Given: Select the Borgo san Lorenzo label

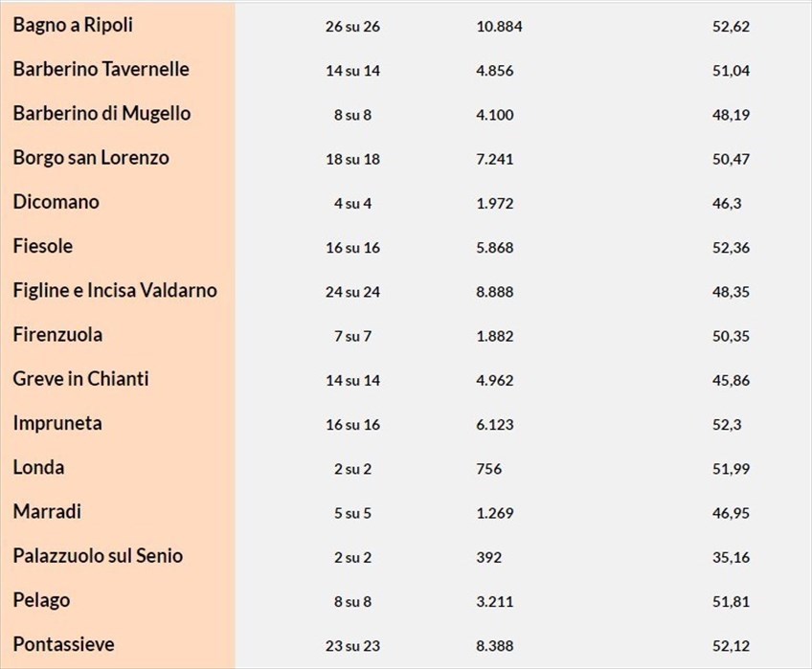Looking at the screenshot, I should click(x=91, y=158).
